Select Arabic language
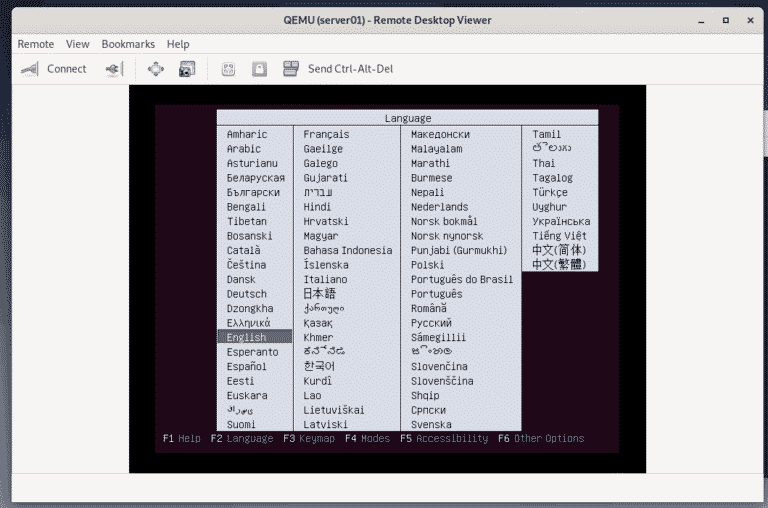This screenshot has width=768, height=508. [243, 149]
